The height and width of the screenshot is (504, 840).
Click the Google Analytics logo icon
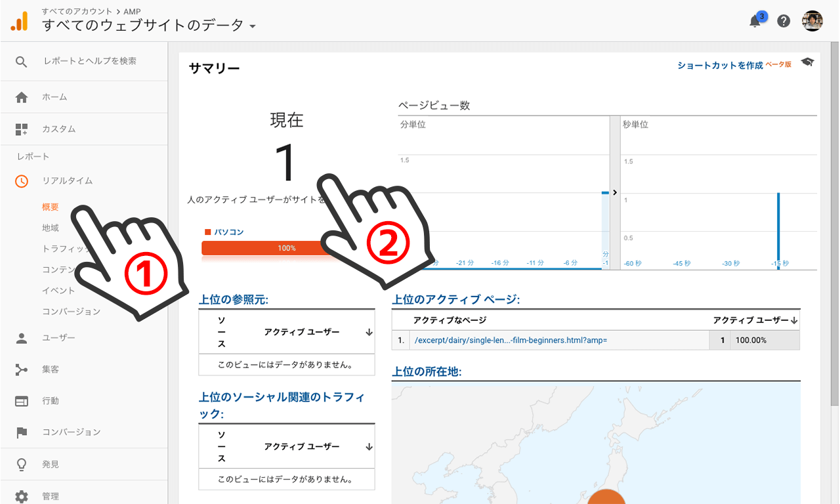19,21
